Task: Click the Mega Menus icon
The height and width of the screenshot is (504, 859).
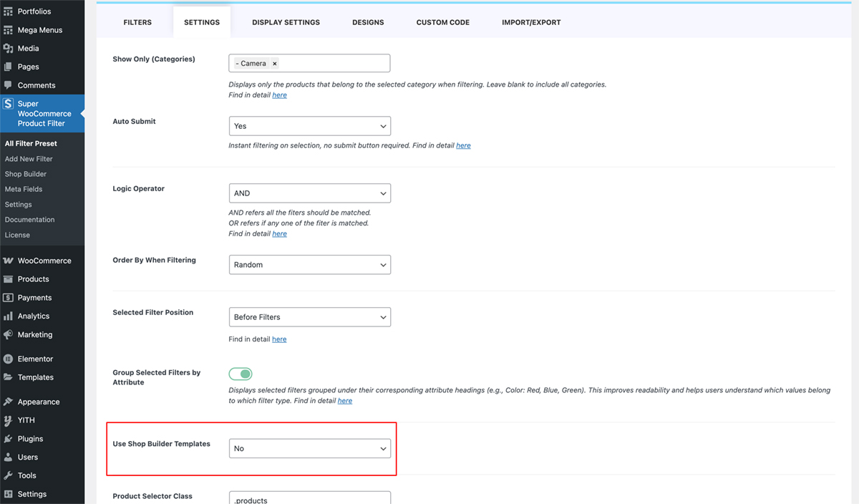Action: click(9, 30)
